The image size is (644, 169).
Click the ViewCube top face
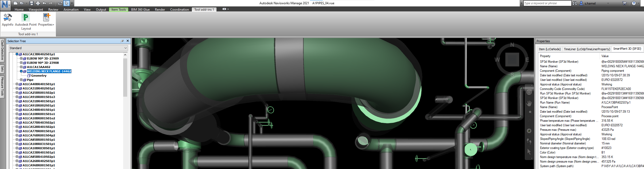click(512, 59)
